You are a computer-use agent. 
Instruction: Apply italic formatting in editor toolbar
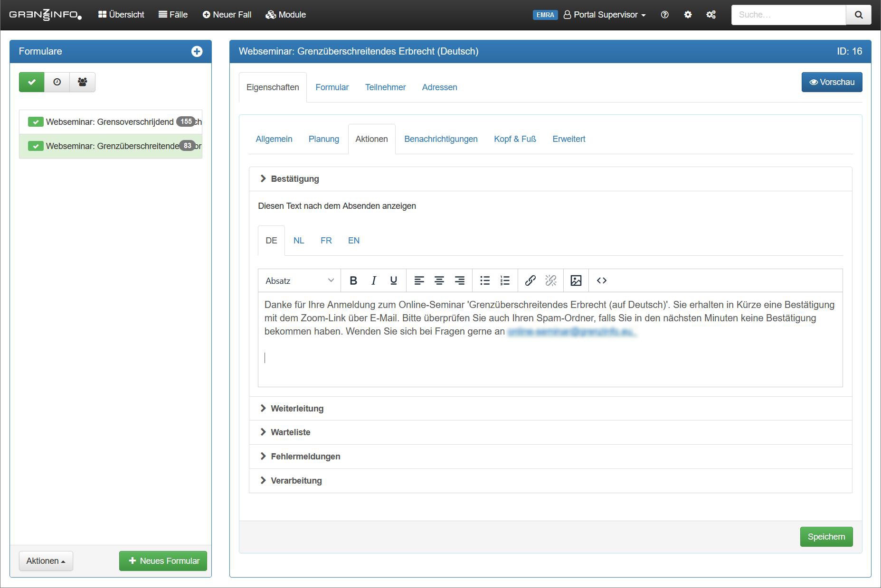pyautogui.click(x=374, y=280)
